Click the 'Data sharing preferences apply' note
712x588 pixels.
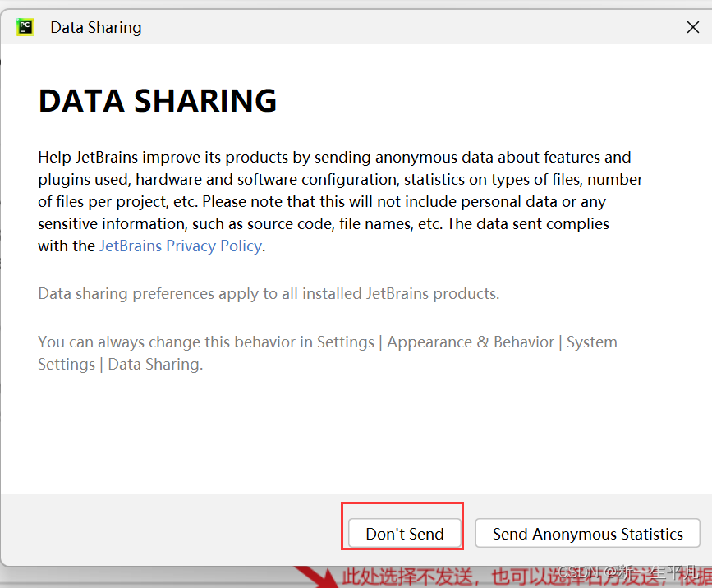[x=269, y=294]
